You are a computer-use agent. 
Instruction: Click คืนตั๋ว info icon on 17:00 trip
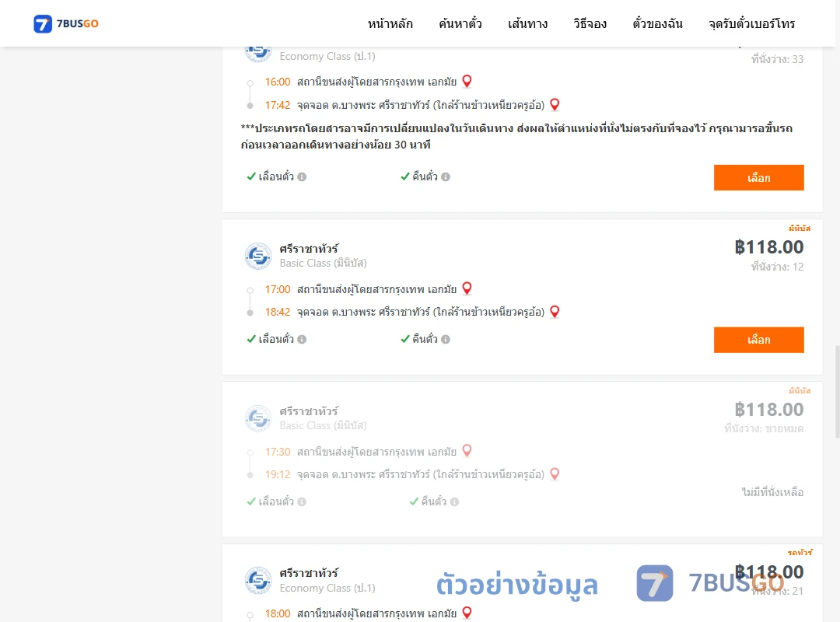click(x=446, y=339)
